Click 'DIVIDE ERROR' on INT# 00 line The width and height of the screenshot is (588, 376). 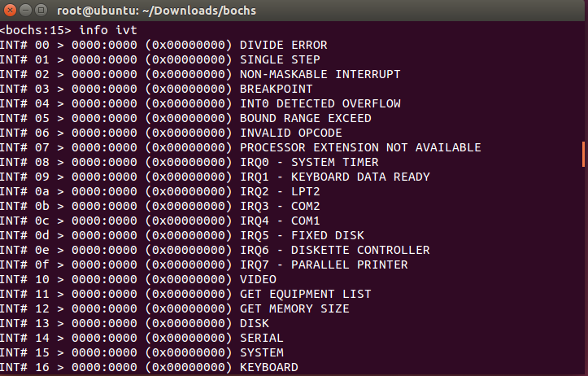coord(284,45)
